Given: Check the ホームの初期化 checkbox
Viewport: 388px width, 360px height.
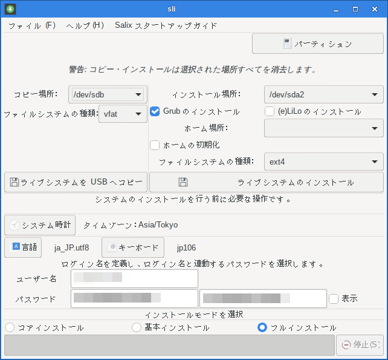Looking at the screenshot, I should [155, 145].
